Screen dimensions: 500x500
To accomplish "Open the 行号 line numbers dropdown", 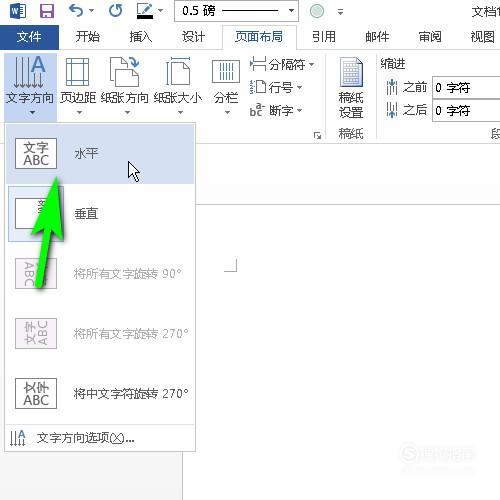I will click(x=276, y=87).
